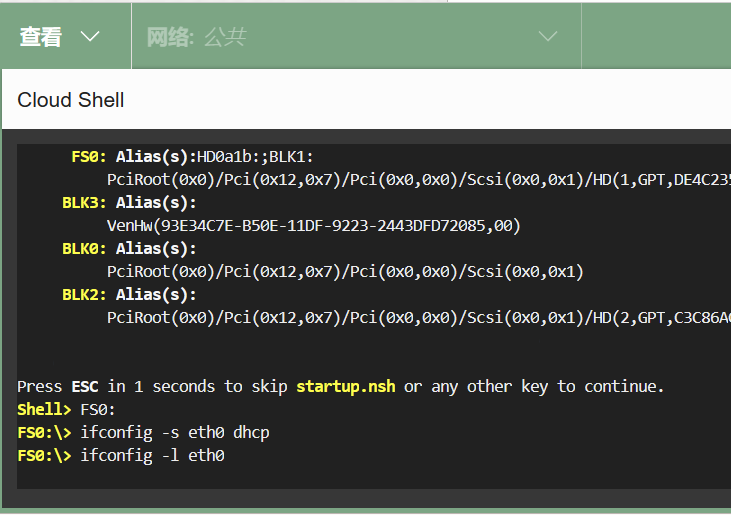The image size is (731, 515).
Task: Click the PciRoot path under BLK0
Action: point(345,271)
